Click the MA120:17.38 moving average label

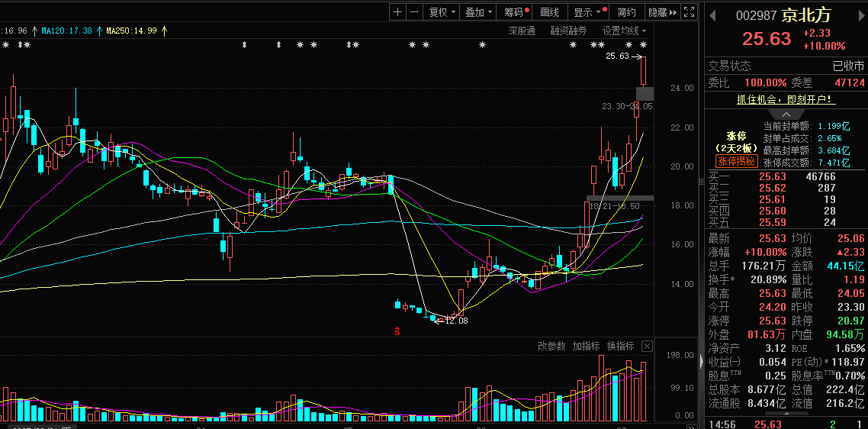[66, 31]
